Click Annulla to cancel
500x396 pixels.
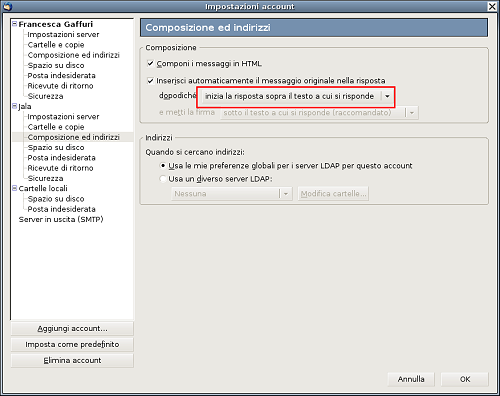(x=411, y=379)
